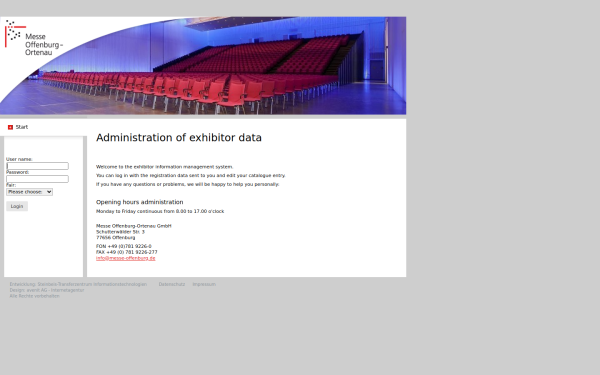Click the 'If you have any questions' sentence
The width and height of the screenshot is (600, 375).
coord(188,184)
